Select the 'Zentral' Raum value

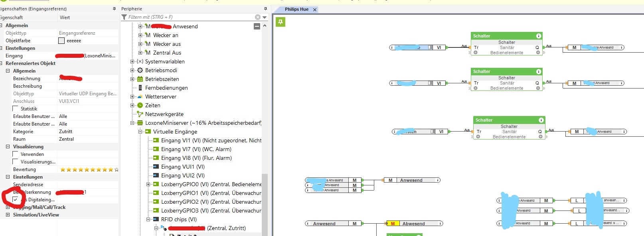[x=67, y=139]
